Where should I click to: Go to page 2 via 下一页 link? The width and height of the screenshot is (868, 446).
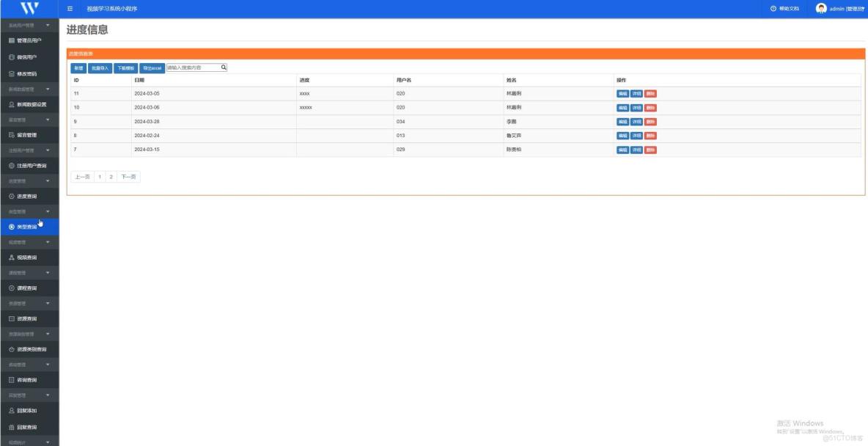click(128, 177)
